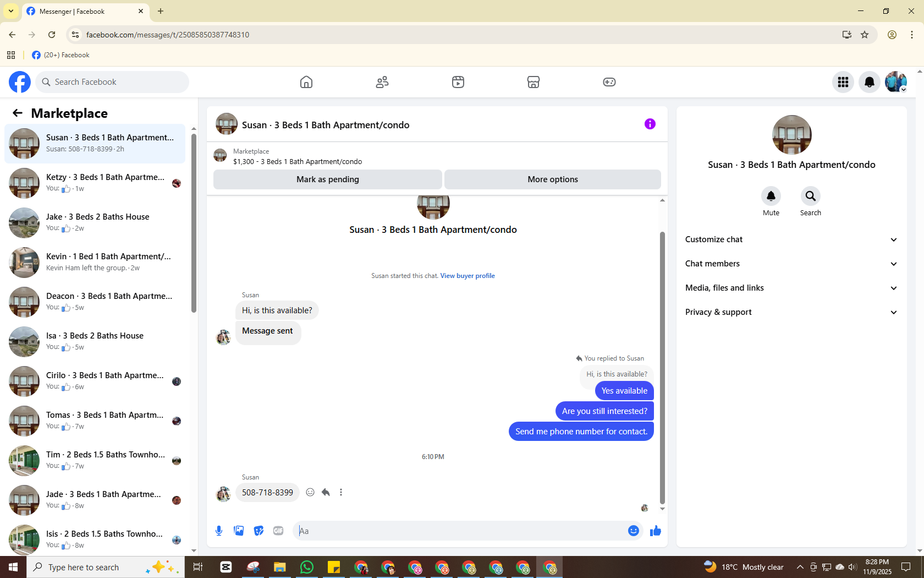Send a voice clip with microphone icon
The height and width of the screenshot is (578, 924).
(219, 531)
